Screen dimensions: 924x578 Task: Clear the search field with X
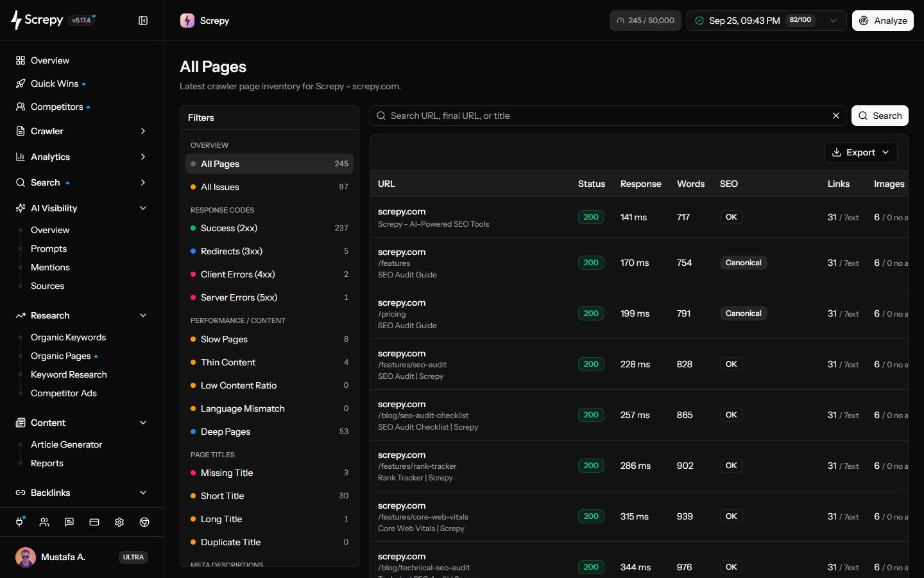tap(836, 116)
